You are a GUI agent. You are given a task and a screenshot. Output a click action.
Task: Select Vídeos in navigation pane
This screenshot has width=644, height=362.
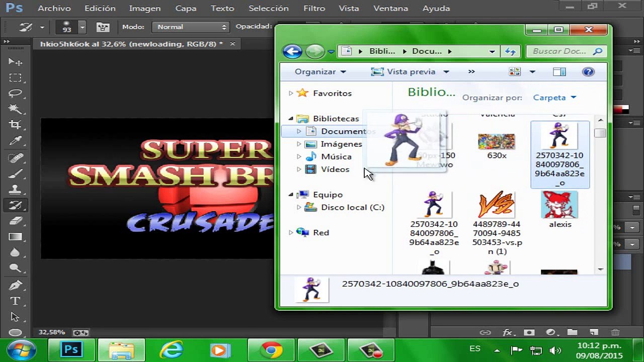pos(335,169)
